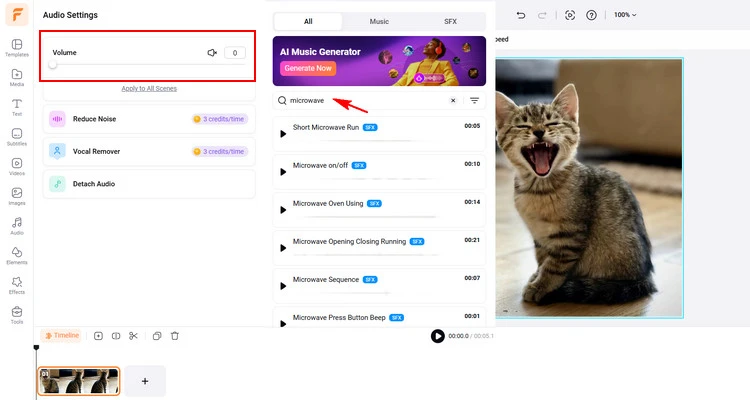Click the Redo arrow icon

(542, 15)
